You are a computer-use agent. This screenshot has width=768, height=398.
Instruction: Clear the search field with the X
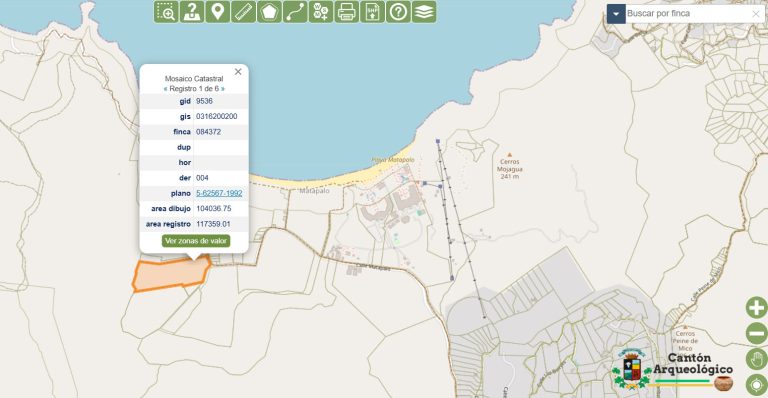click(x=756, y=14)
